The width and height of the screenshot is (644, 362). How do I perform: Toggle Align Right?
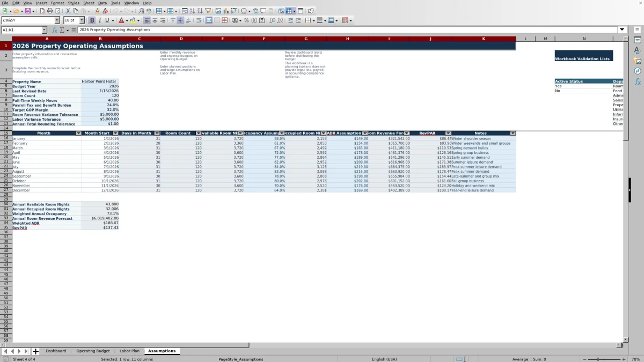click(x=162, y=20)
